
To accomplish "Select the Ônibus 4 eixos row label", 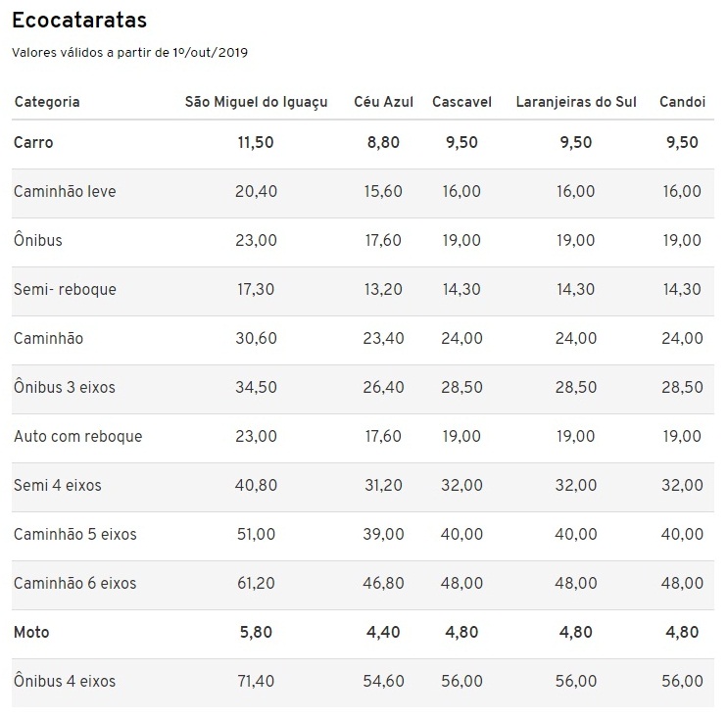I will point(65,681).
